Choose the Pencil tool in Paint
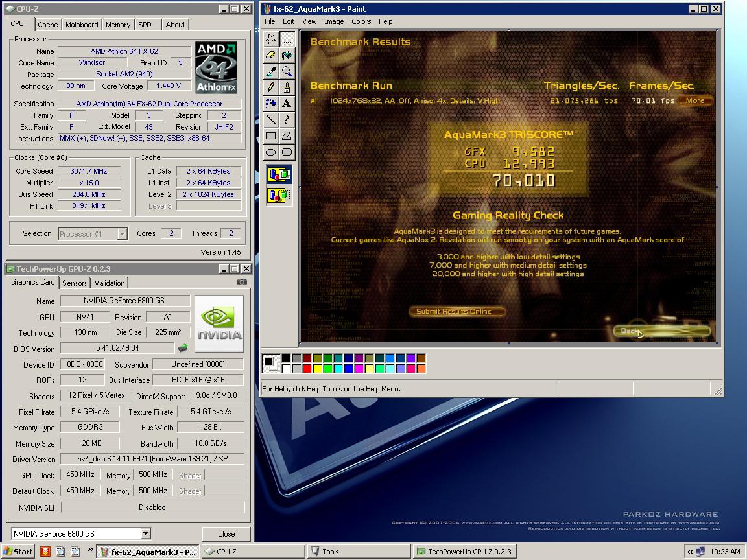The width and height of the screenshot is (747, 560). (x=271, y=87)
